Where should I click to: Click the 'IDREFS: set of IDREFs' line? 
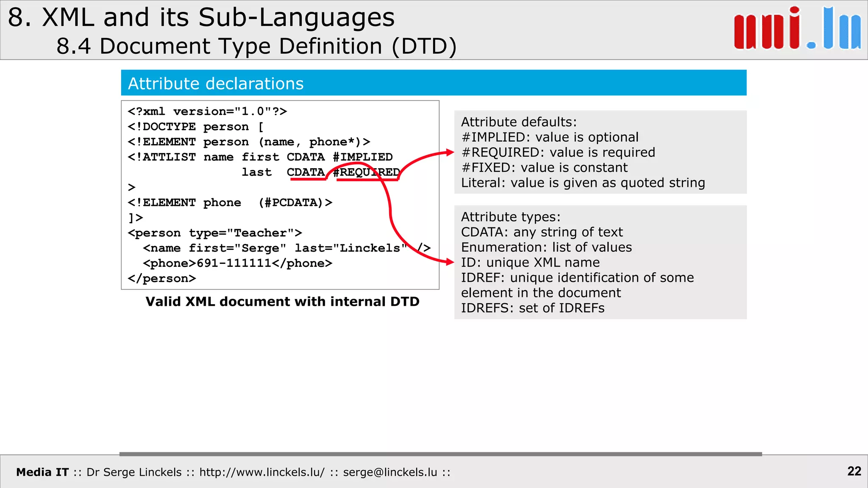point(533,308)
